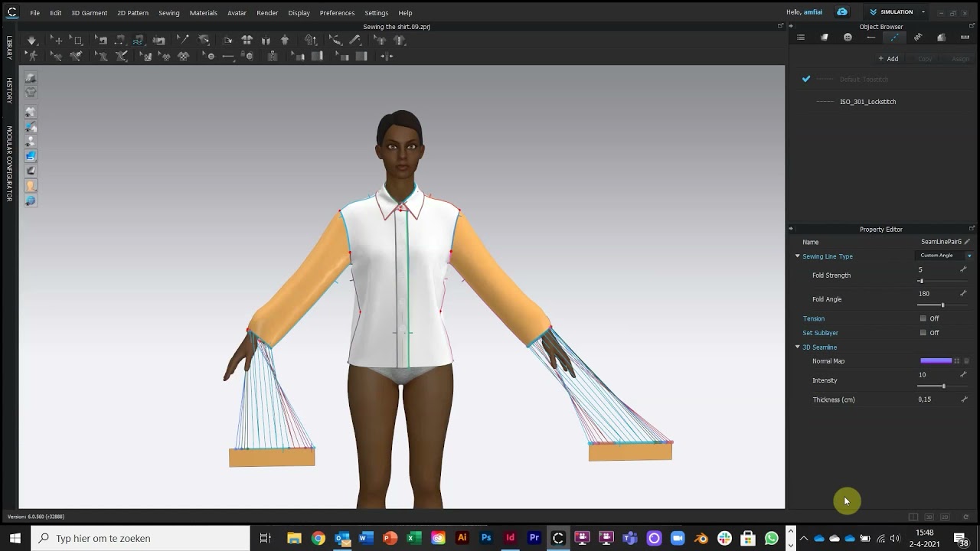Screen dimensions: 980x551
Task: Enable the Tension checkbox
Action: click(923, 318)
